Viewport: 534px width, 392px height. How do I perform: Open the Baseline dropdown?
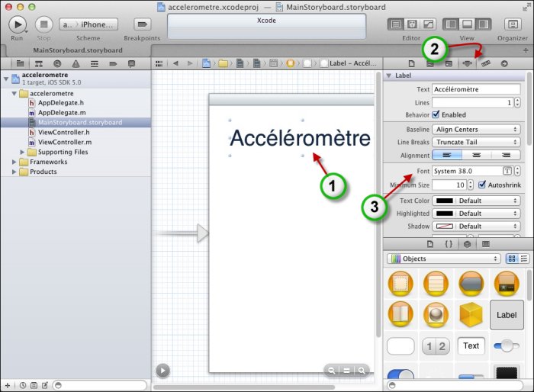pyautogui.click(x=476, y=130)
